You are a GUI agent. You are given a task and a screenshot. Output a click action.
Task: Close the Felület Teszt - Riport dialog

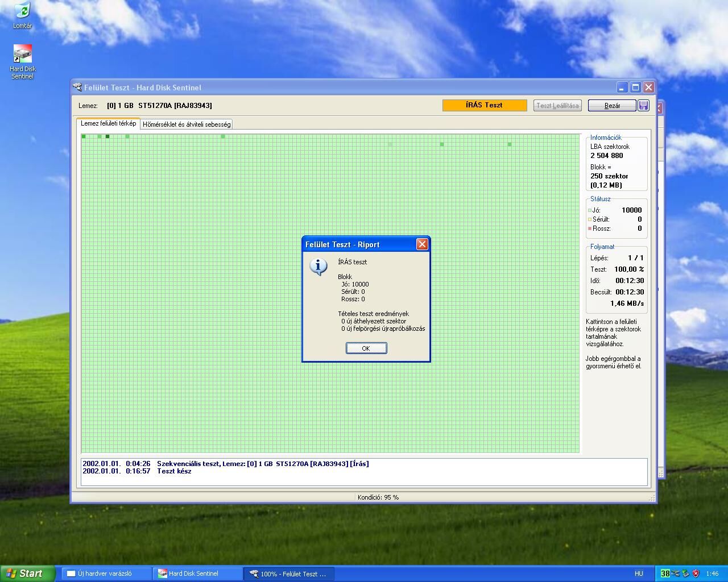[422, 244]
